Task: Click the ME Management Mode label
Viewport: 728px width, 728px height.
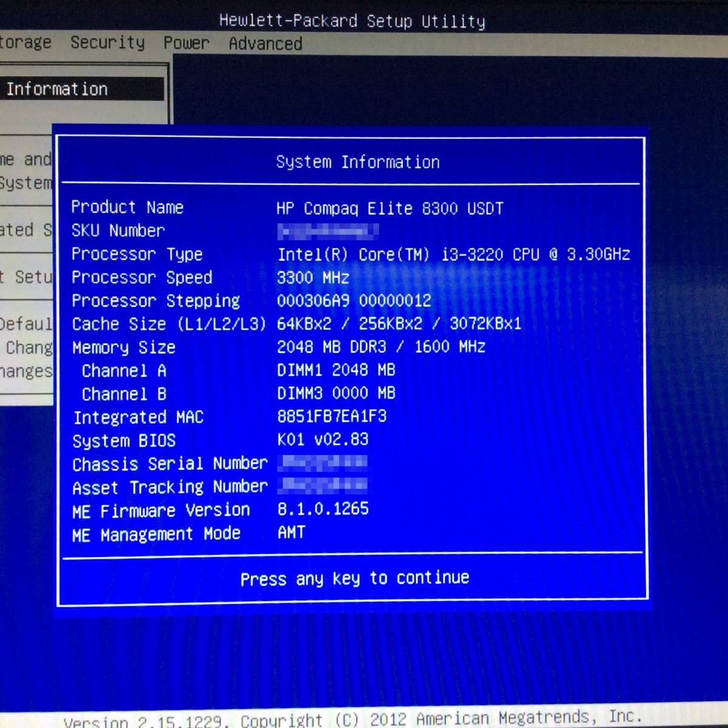Action: (x=157, y=534)
